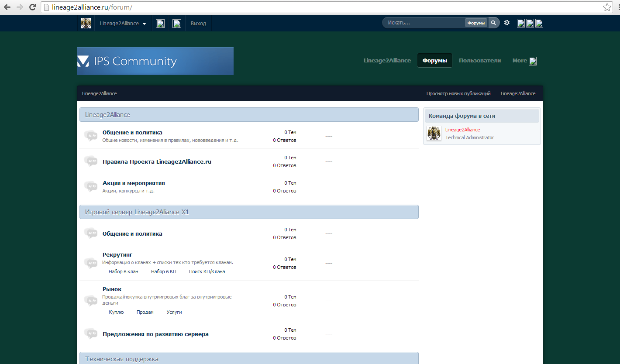Click Выход to log out
This screenshot has width=620, height=364.
(x=198, y=24)
